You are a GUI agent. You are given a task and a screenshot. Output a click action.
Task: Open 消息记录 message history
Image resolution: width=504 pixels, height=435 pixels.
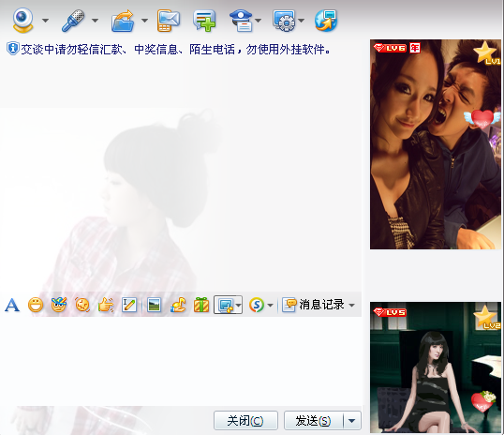tap(313, 305)
